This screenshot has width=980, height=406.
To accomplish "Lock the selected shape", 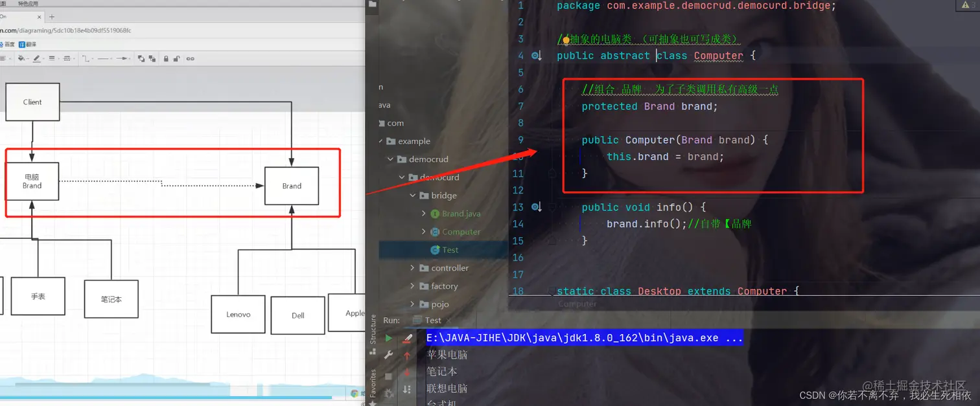I will (166, 58).
